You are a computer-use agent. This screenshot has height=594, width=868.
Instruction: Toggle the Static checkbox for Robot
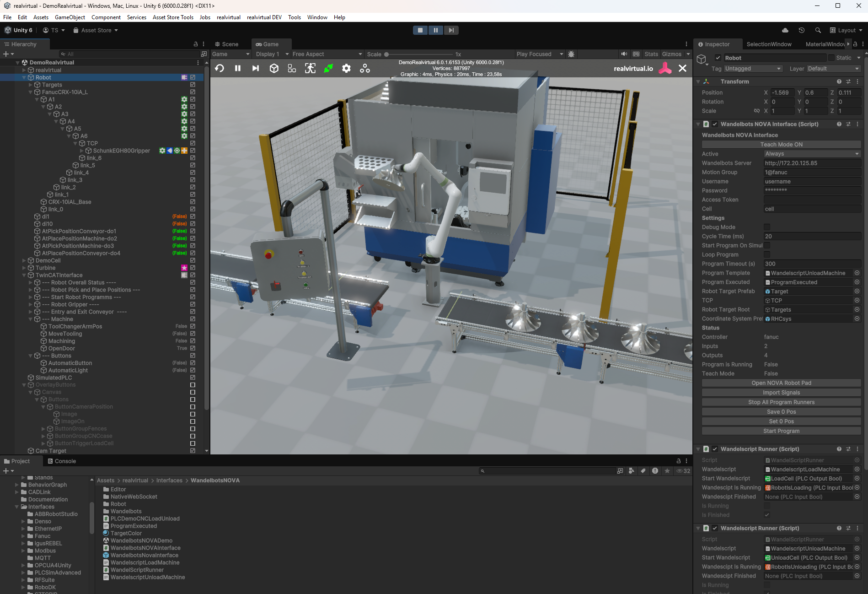[831, 58]
